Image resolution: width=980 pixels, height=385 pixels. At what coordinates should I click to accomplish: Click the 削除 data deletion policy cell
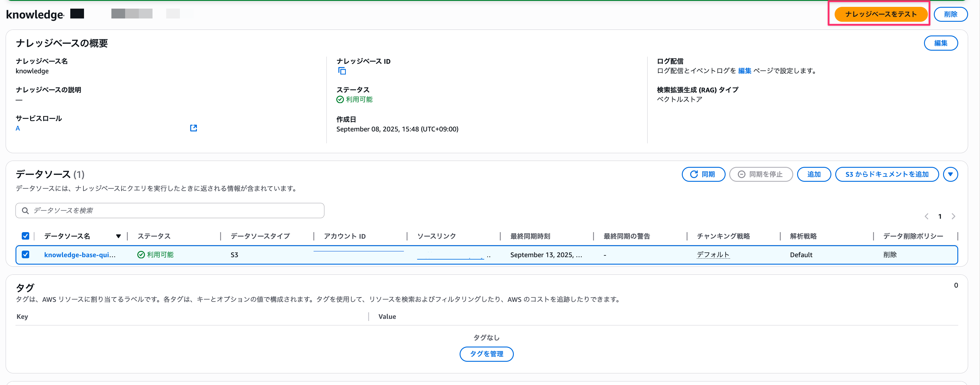tap(890, 255)
